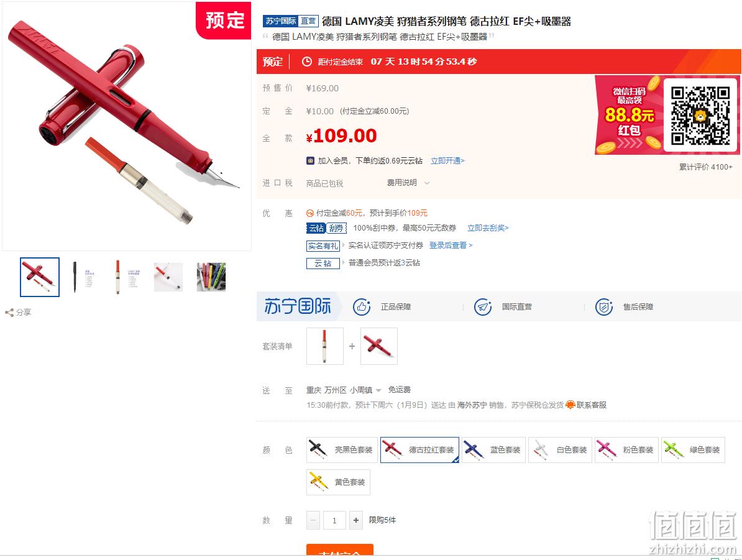Viewport: 742px width, 560px height.
Task: Click the clock icon in countdown banner
Action: coord(306,62)
